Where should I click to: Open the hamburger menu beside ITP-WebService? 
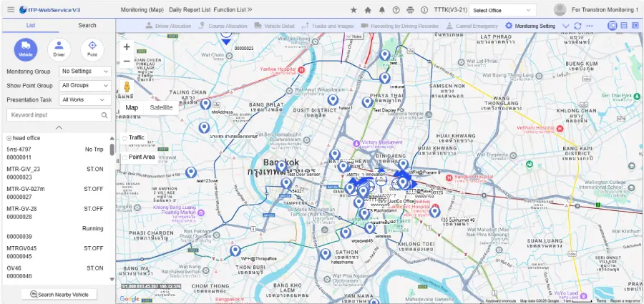pos(11,9)
